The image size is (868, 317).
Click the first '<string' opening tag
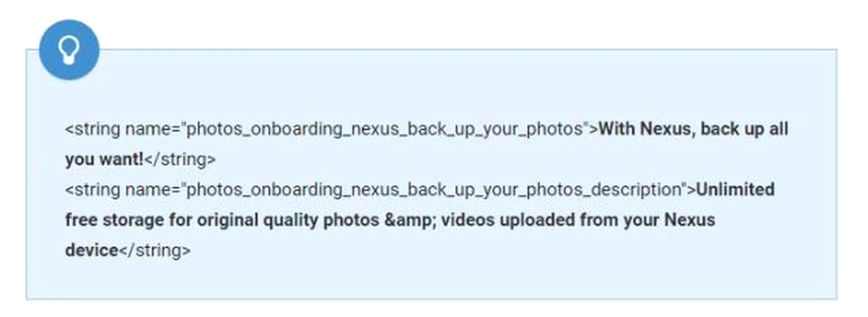pyautogui.click(x=93, y=129)
